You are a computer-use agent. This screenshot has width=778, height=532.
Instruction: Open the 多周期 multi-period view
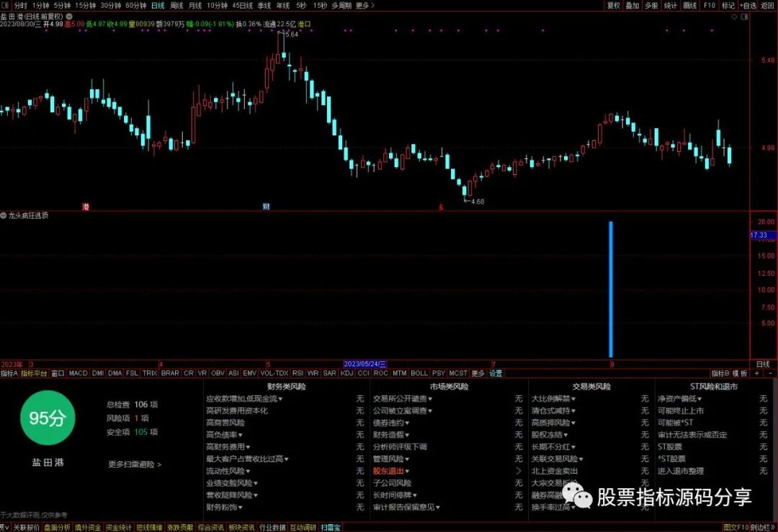pos(341,6)
